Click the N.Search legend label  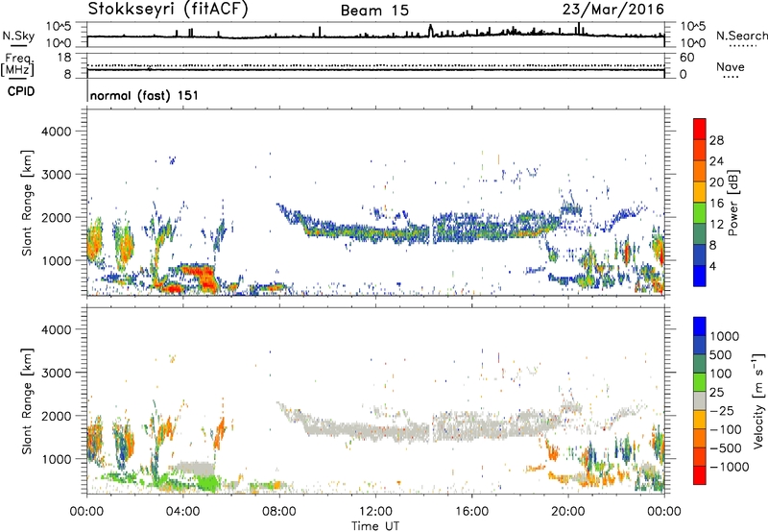pyautogui.click(x=741, y=36)
